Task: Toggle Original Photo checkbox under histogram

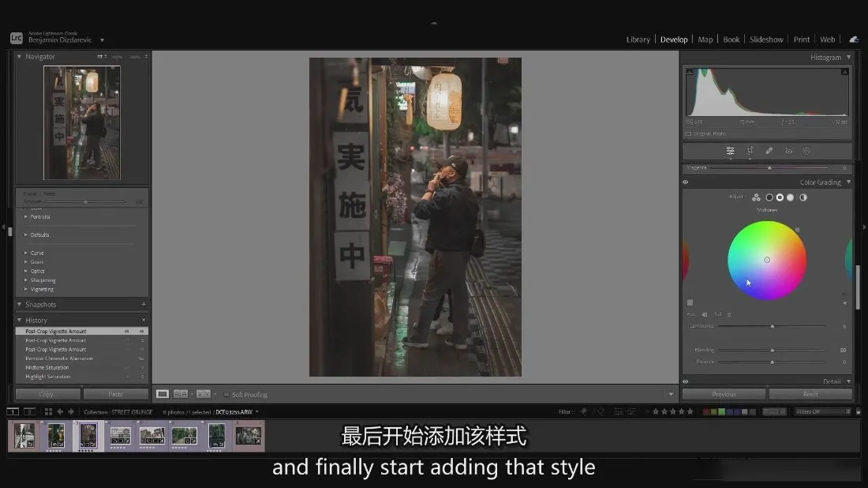Action: tap(688, 134)
